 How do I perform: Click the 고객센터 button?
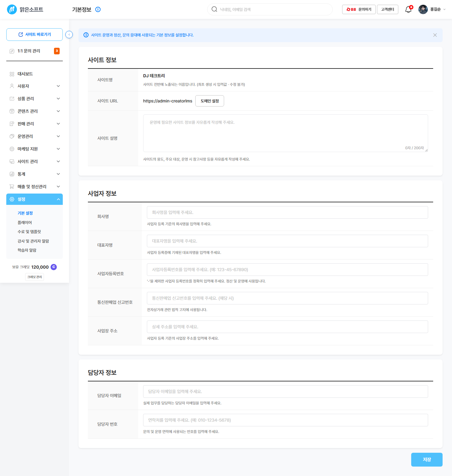tap(388, 9)
